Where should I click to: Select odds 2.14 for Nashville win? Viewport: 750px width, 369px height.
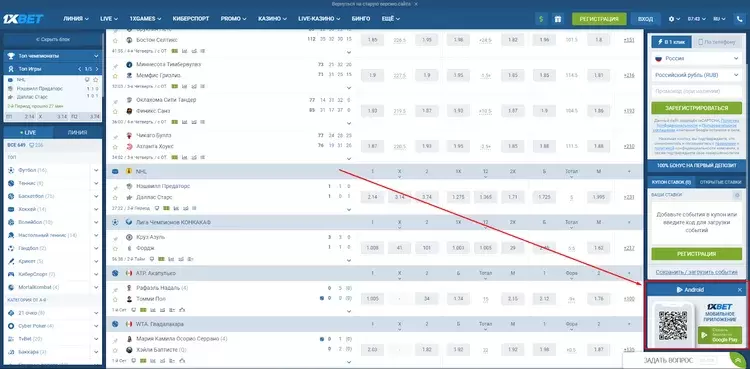click(373, 197)
